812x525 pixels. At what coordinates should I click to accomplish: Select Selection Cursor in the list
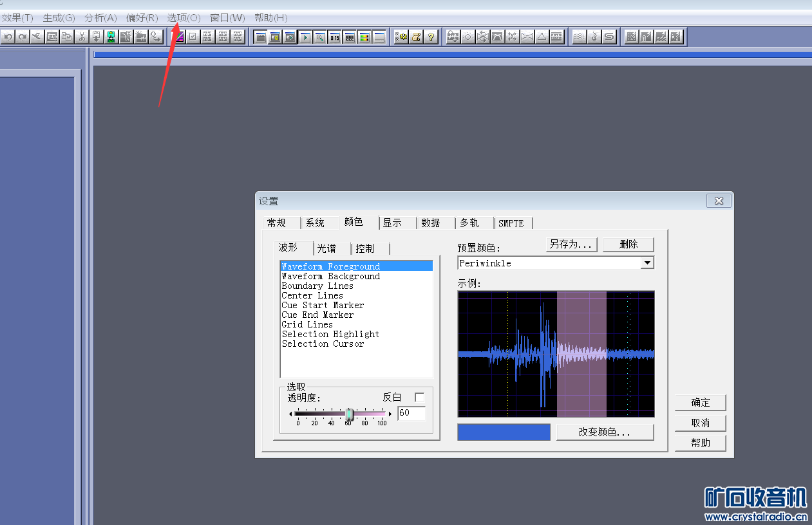[x=323, y=344]
